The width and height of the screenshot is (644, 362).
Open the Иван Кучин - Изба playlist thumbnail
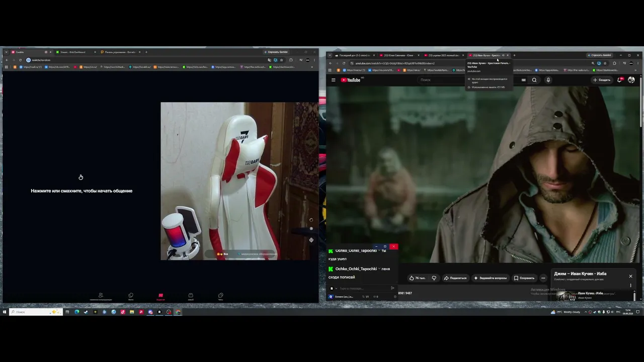click(566, 296)
